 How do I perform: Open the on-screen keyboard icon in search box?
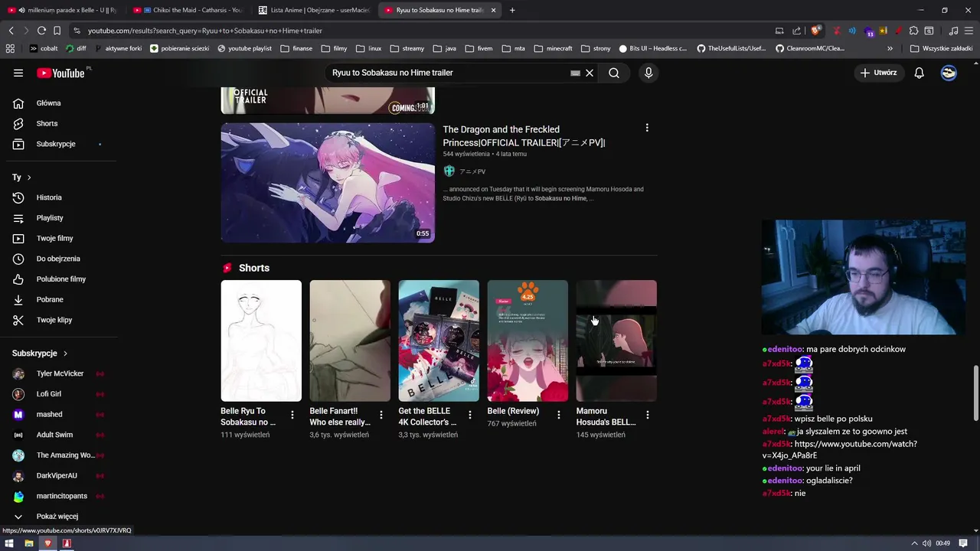tap(575, 73)
